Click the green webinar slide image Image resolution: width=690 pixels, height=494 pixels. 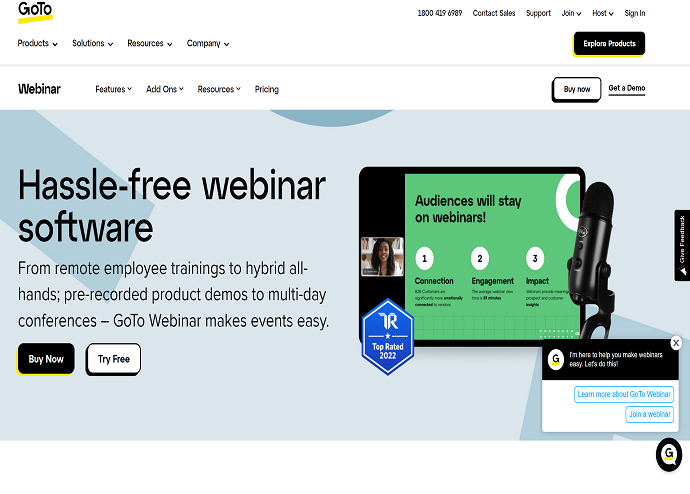point(492,256)
